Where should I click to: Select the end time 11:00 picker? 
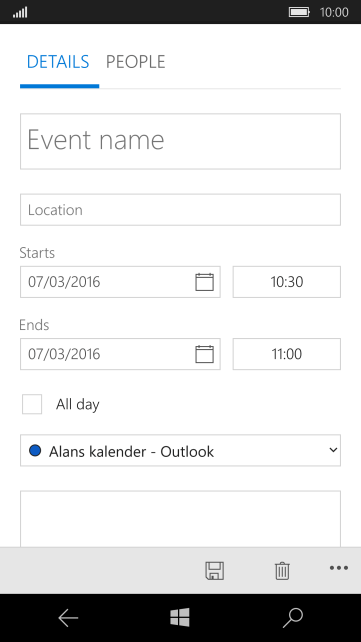click(x=287, y=354)
